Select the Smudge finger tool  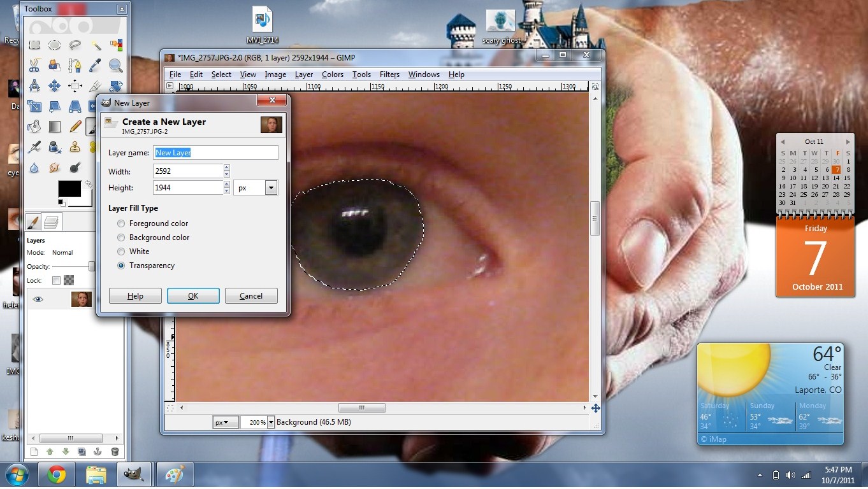click(x=55, y=168)
